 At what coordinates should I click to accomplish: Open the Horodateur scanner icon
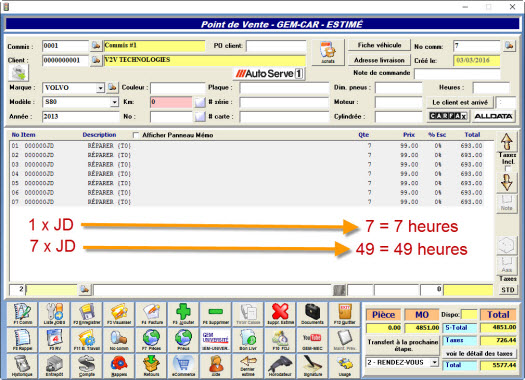click(x=280, y=366)
